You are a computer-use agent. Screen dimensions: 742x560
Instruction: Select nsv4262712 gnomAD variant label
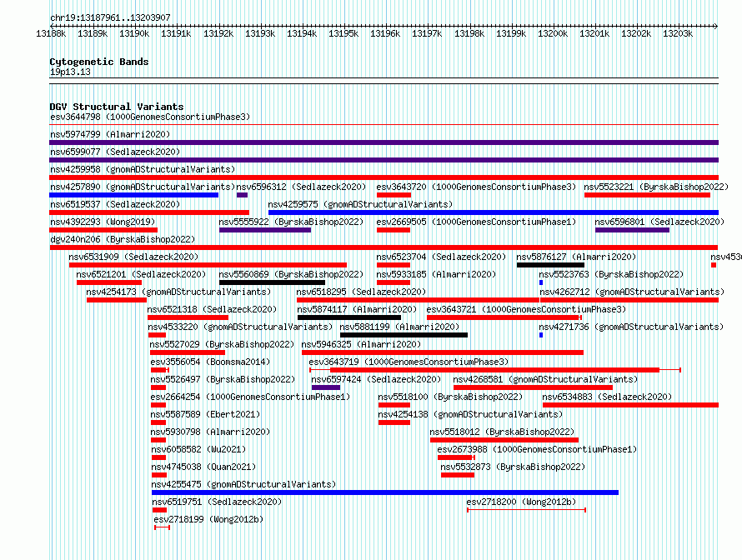tap(632, 292)
